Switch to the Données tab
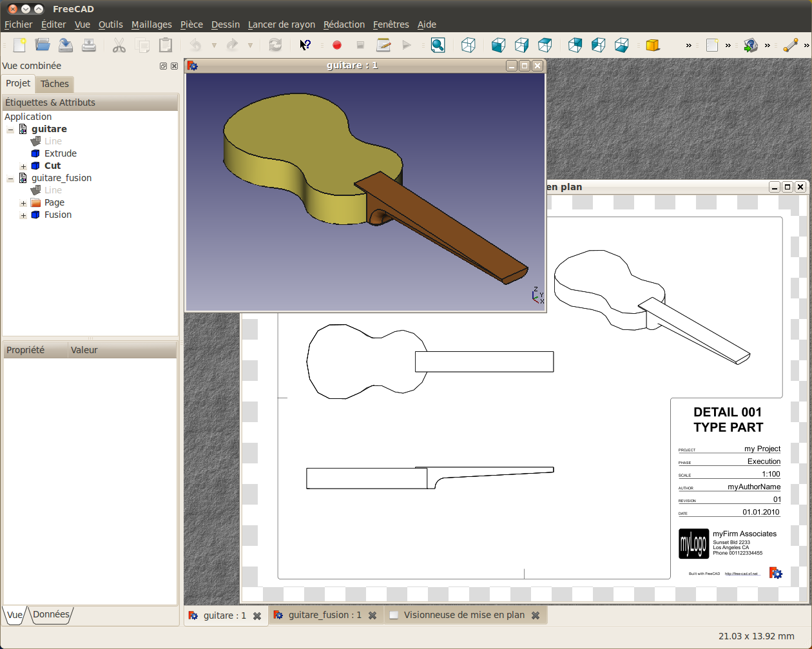This screenshot has width=812, height=649. [x=51, y=615]
